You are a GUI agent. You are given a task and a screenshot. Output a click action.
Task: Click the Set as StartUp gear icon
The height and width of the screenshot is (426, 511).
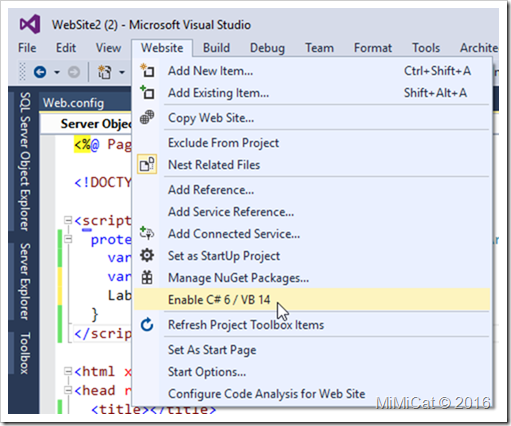[x=147, y=255]
